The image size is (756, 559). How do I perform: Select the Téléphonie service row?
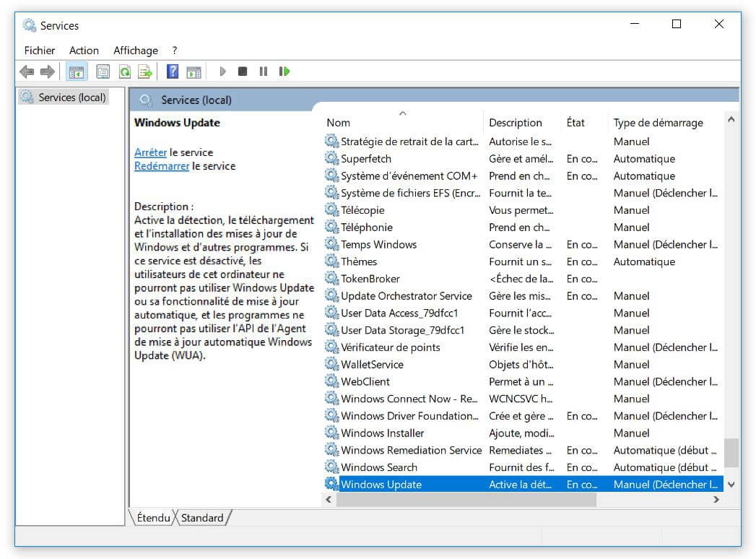coord(523,227)
